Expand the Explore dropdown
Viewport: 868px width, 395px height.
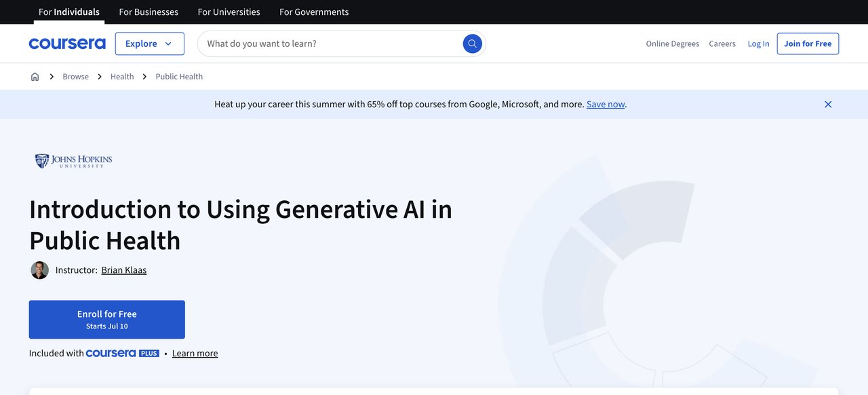[x=150, y=43]
